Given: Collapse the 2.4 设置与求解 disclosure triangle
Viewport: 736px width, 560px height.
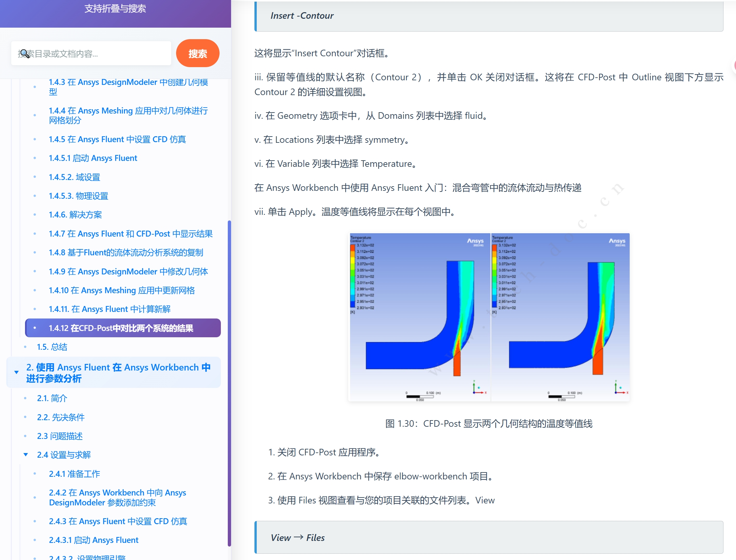Looking at the screenshot, I should tap(26, 455).
